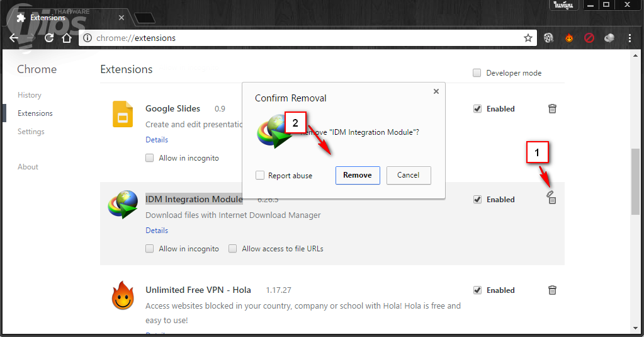Viewport: 644px width, 337px height.
Task: Reload the current page
Action: (49, 38)
